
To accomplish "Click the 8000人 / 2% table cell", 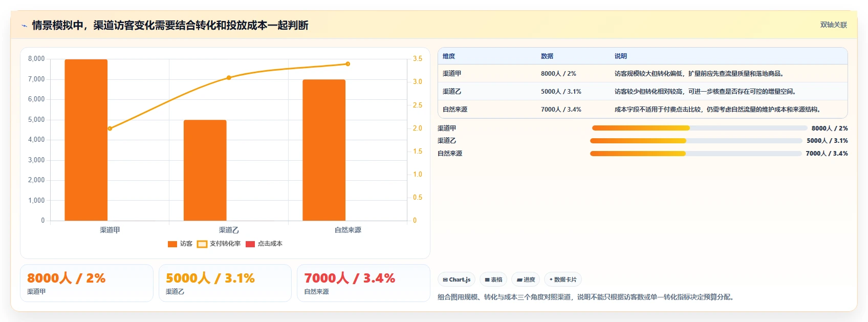I will pyautogui.click(x=558, y=74).
